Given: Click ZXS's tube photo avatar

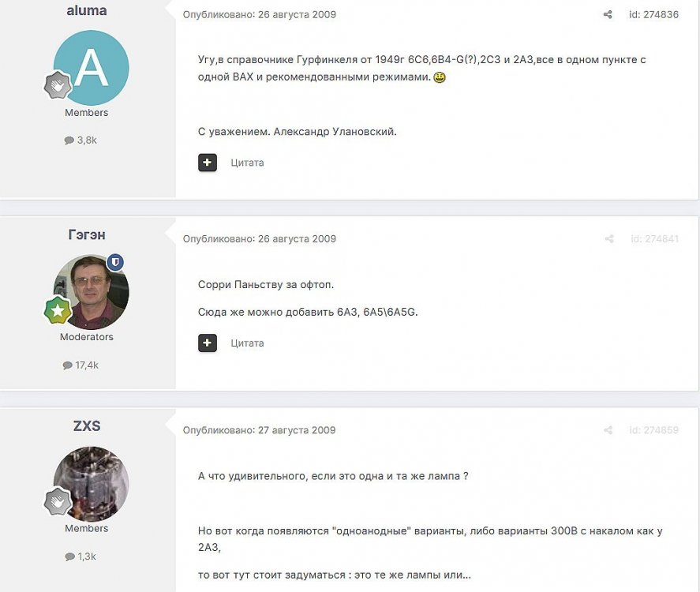Looking at the screenshot, I should click(x=91, y=483).
